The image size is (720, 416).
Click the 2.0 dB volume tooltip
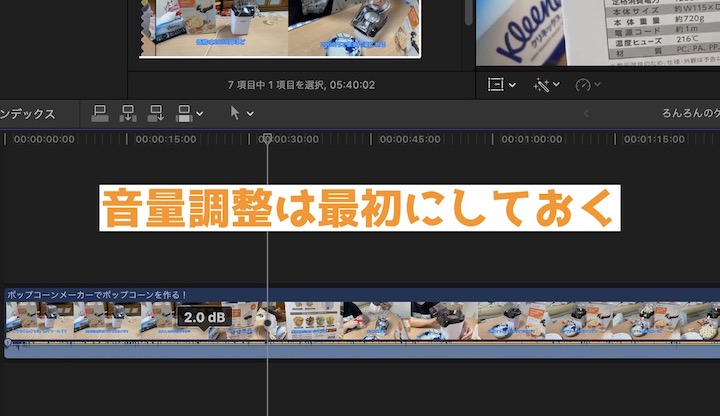tap(204, 317)
